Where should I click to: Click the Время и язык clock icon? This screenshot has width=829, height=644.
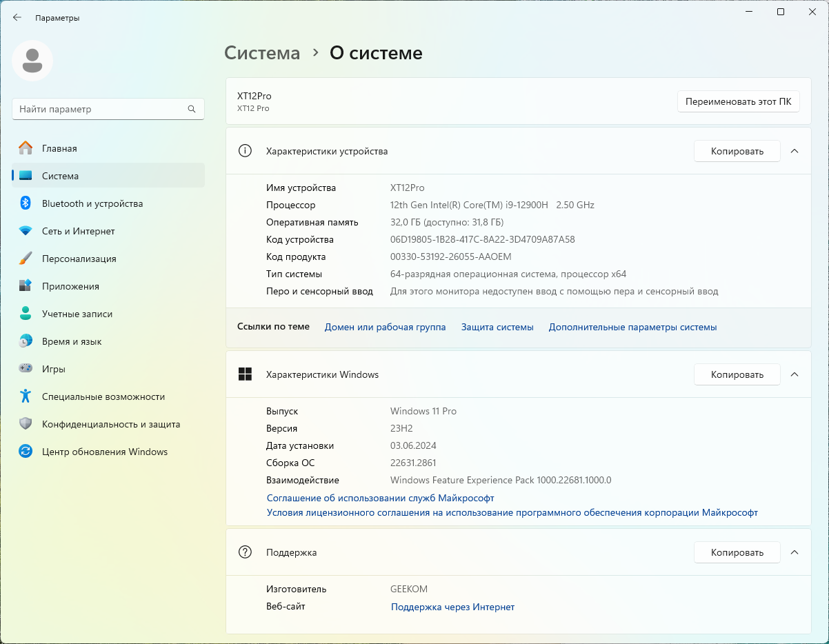[26, 341]
